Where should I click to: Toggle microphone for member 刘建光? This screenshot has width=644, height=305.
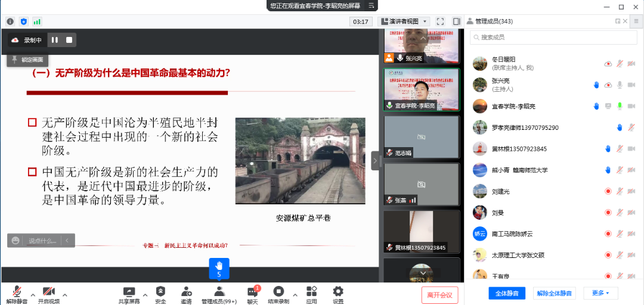pyautogui.click(x=620, y=191)
